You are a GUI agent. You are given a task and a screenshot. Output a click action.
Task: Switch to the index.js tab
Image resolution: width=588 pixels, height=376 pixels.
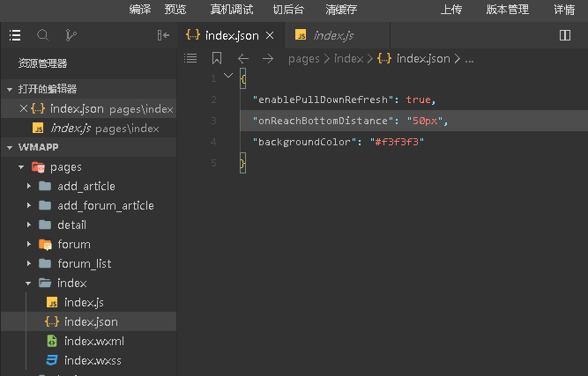[x=338, y=35]
